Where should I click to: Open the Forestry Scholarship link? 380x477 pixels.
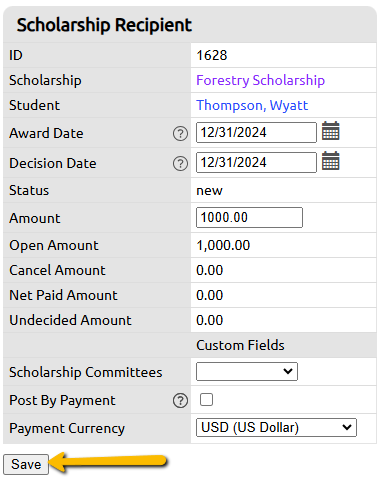coord(260,80)
